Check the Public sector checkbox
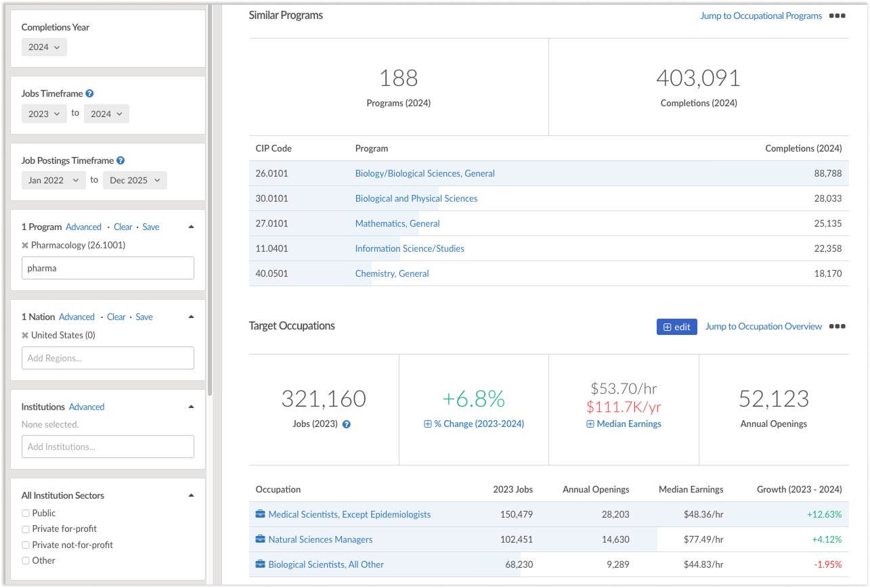 [x=26, y=513]
